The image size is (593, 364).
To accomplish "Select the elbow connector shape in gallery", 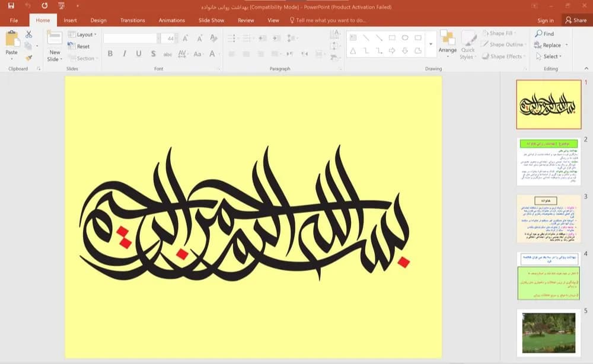I will tap(366, 50).
